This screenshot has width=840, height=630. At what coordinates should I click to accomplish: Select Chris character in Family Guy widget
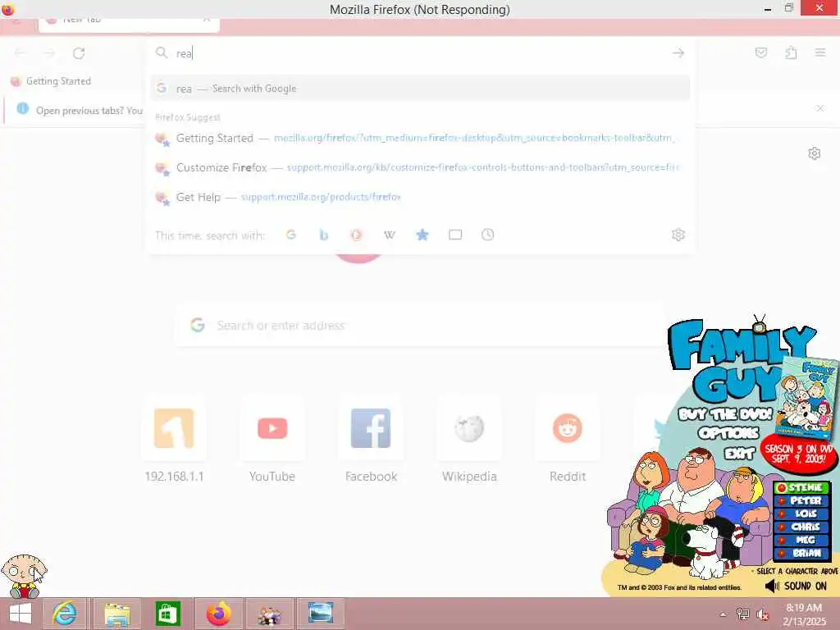801,527
